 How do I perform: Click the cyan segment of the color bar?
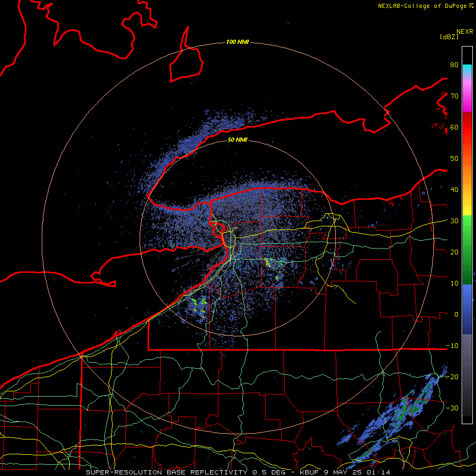(x=467, y=69)
